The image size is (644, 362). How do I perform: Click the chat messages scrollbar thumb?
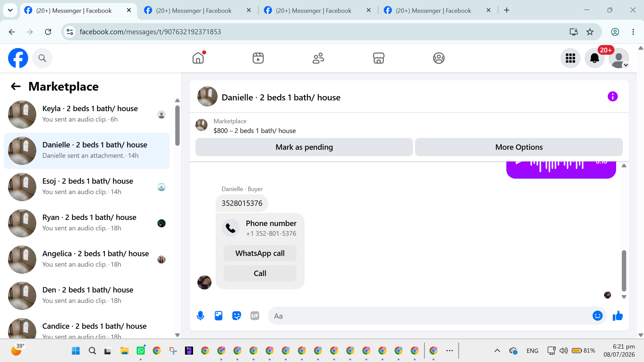coord(624,271)
